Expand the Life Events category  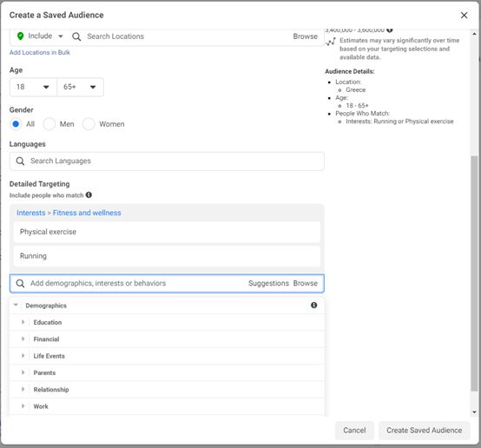click(x=23, y=356)
